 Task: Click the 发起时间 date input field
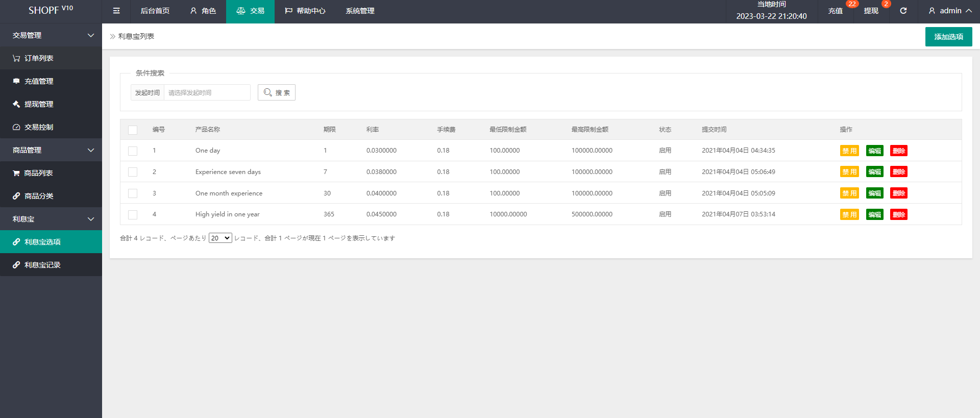tap(207, 92)
